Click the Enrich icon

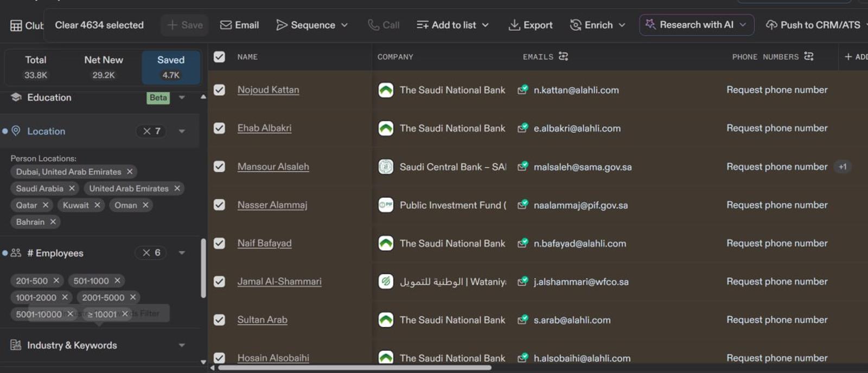pyautogui.click(x=575, y=25)
